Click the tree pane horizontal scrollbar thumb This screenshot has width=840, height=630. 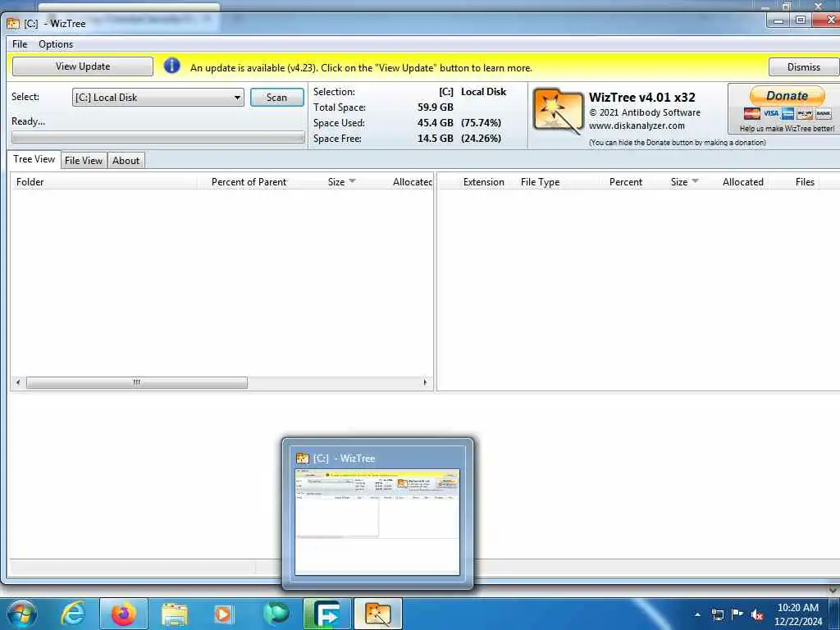[x=137, y=382]
